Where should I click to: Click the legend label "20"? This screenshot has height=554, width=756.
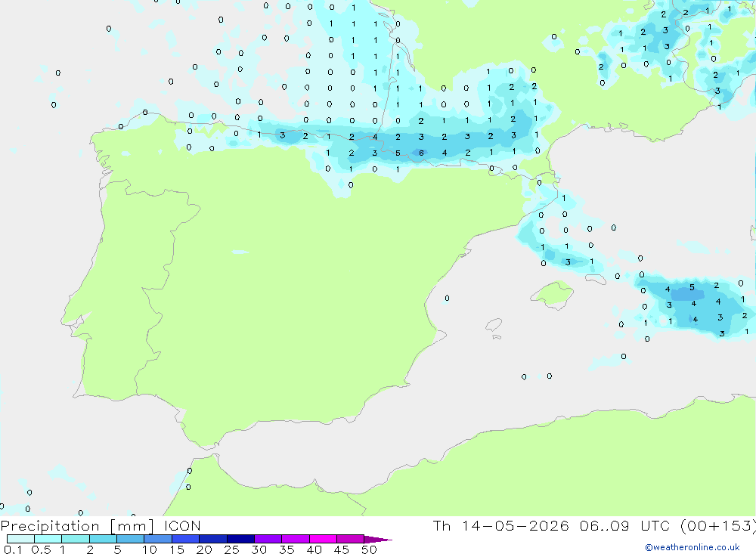point(204,549)
